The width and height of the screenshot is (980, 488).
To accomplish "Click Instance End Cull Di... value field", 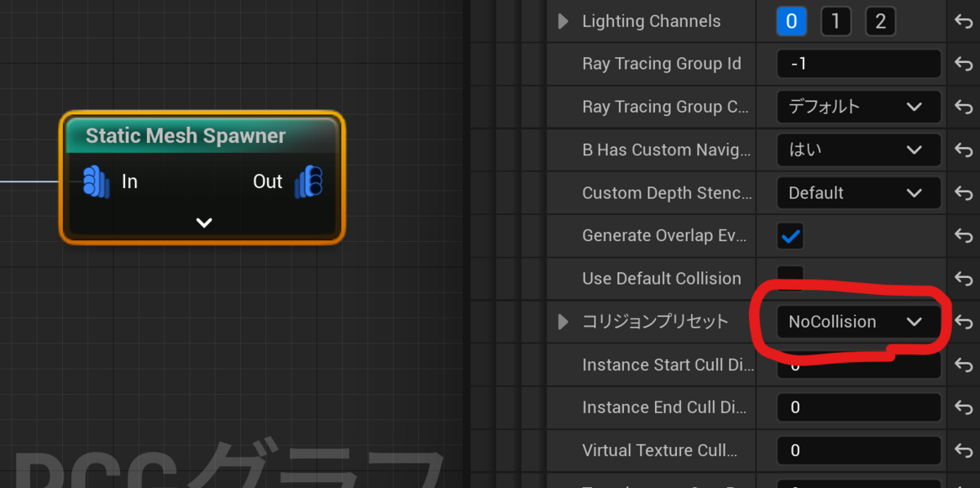I will click(859, 407).
